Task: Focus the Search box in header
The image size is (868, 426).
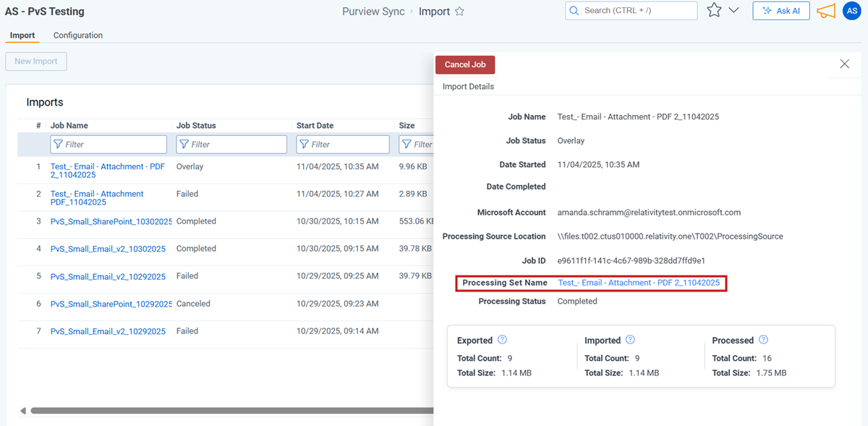Action: (x=631, y=11)
